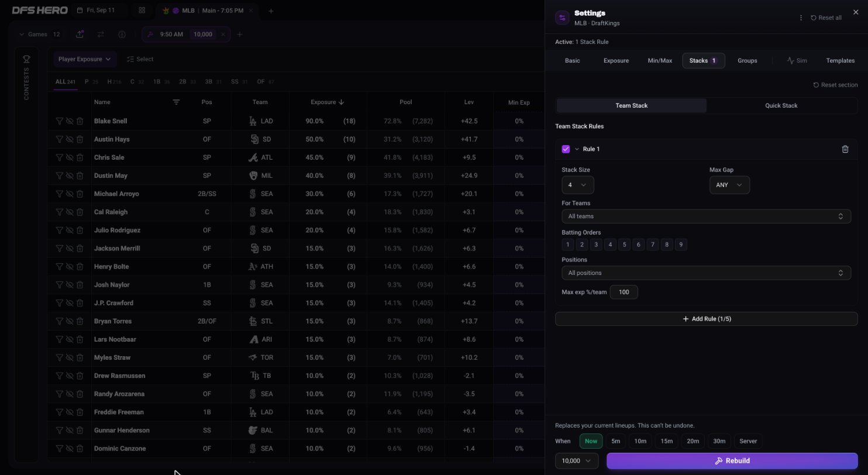This screenshot has height=475, width=868.
Task: Open the settings panel three-dot menu
Action: tap(801, 18)
